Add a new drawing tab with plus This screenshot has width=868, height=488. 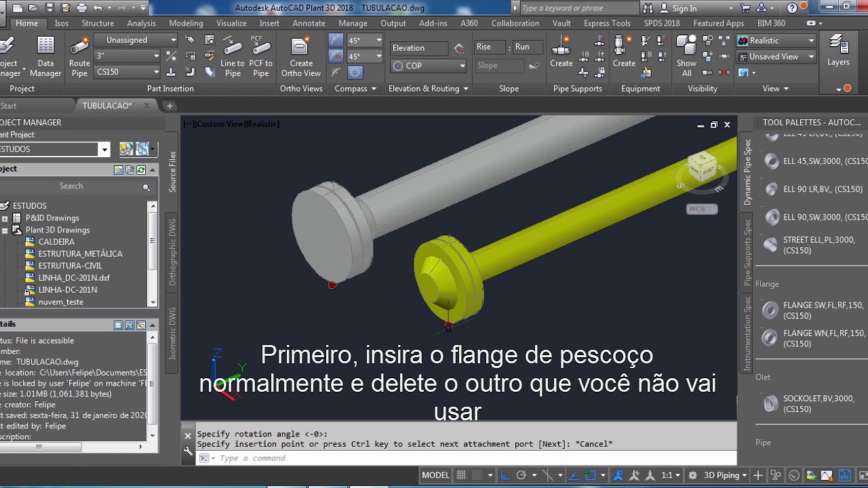[170, 106]
